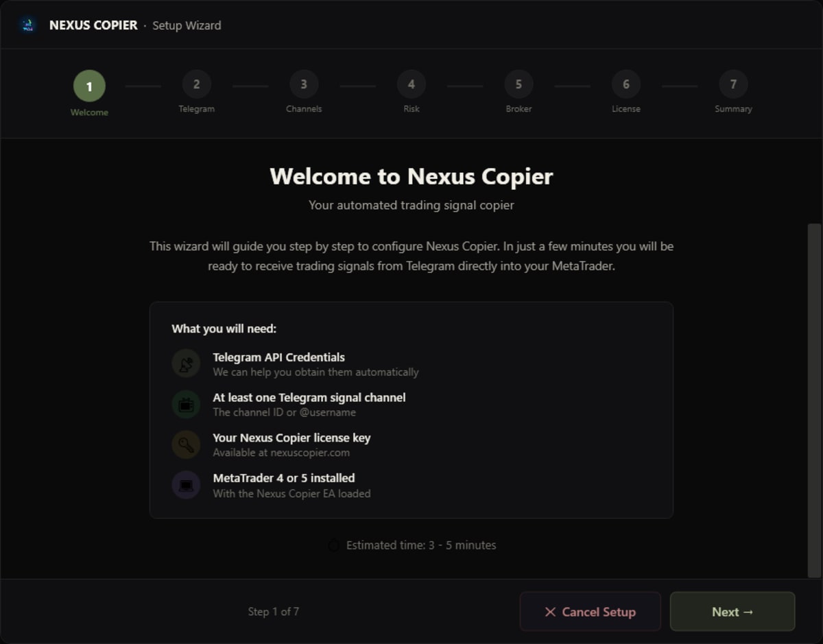Click 'We can help you obtain them automatically'
Viewport: 823px width, 644px height.
coord(315,372)
